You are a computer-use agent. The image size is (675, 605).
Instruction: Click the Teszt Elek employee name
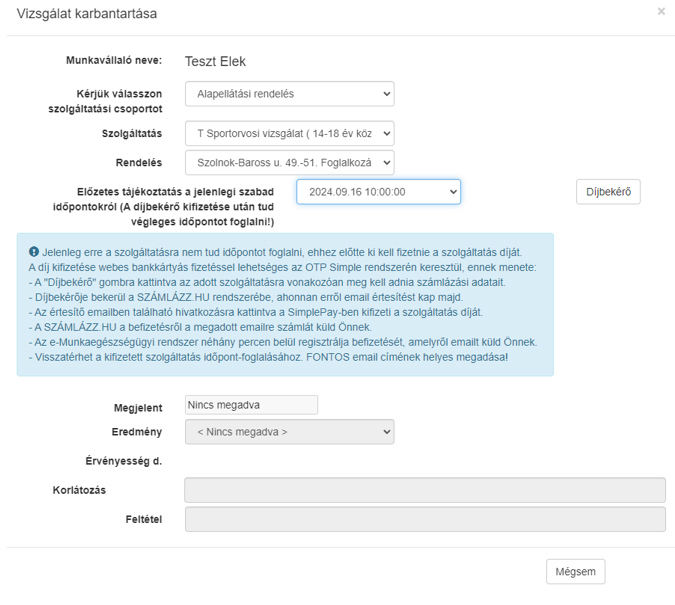click(x=215, y=62)
